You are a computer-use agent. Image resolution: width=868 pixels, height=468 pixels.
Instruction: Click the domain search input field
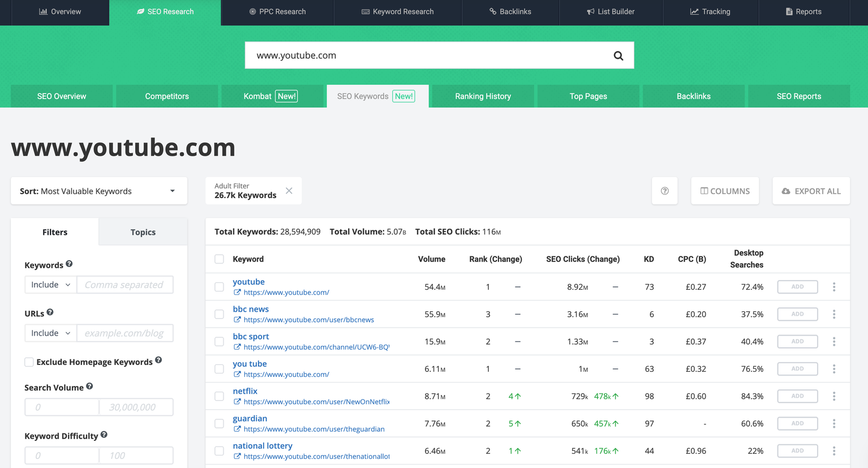[424, 55]
